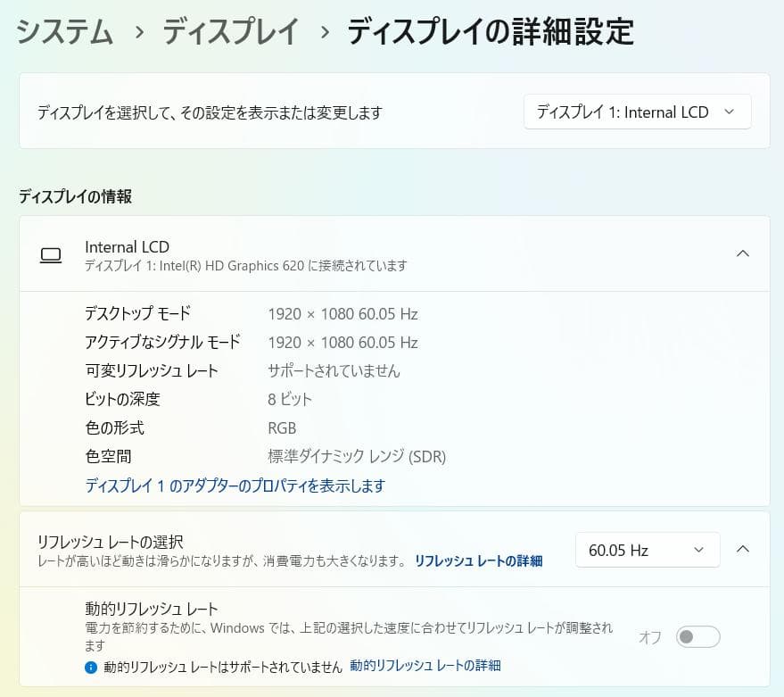
Task: Click the オフ label beside the toggle
Action: point(650,637)
